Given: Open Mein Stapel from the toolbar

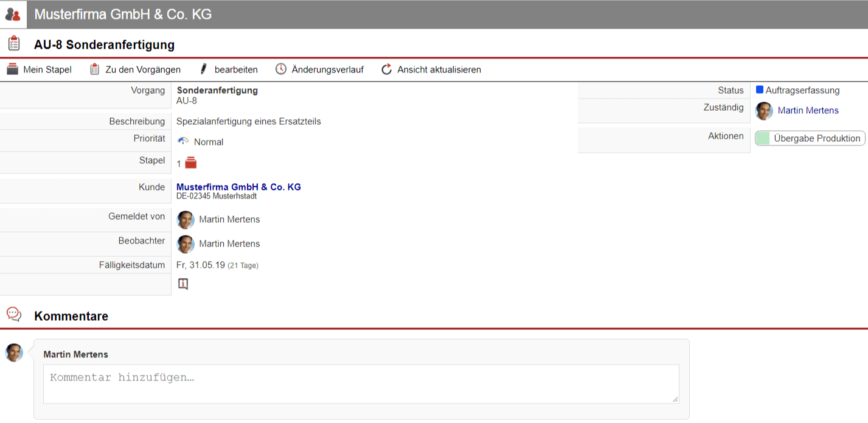Looking at the screenshot, I should (x=40, y=69).
